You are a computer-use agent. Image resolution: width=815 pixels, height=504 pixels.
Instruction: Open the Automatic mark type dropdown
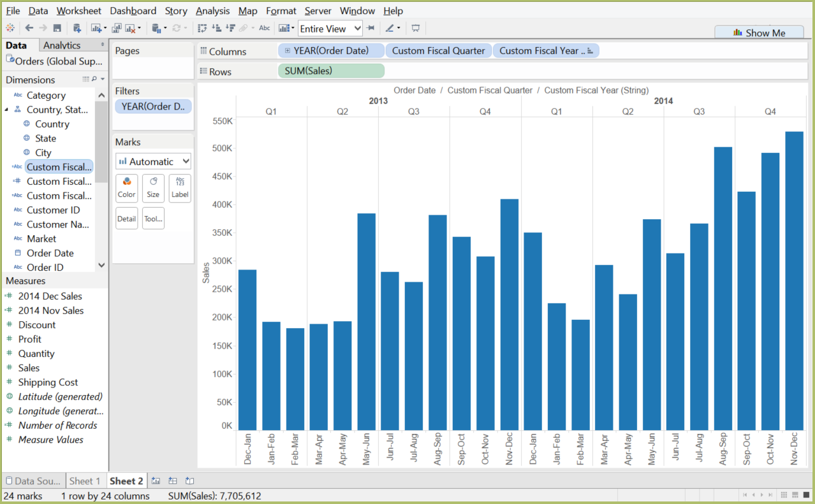coord(153,161)
